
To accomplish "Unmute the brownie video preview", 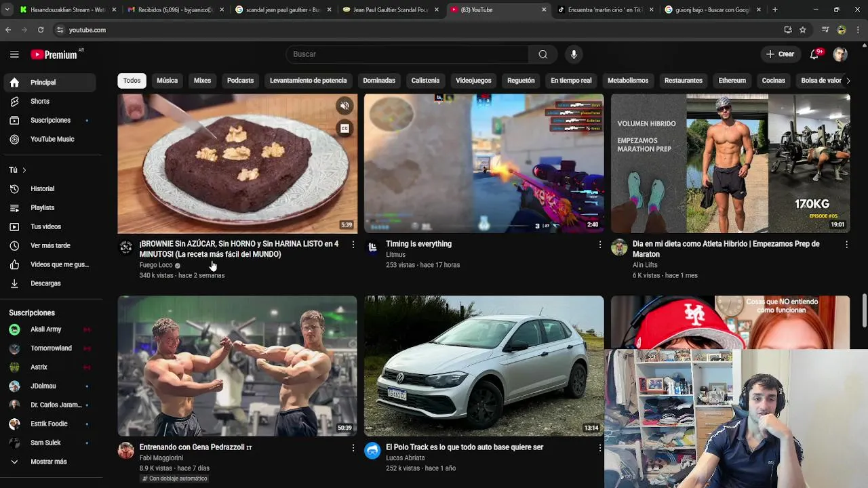I will coord(344,106).
